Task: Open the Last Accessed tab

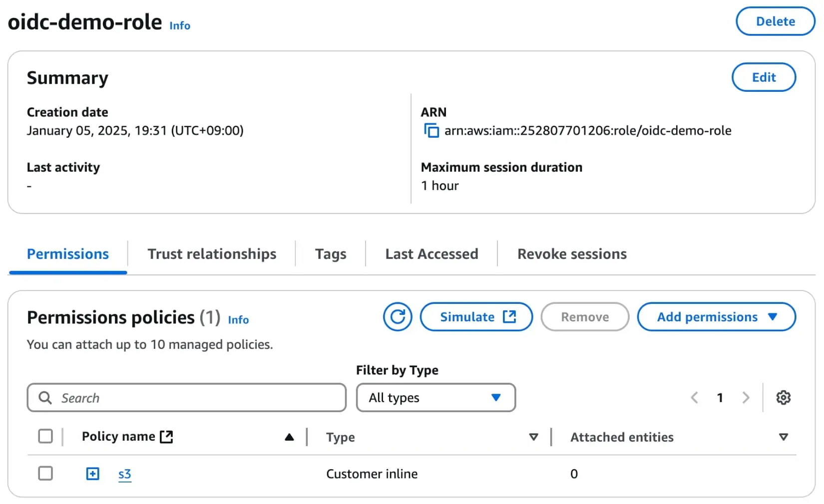Action: pyautogui.click(x=431, y=254)
